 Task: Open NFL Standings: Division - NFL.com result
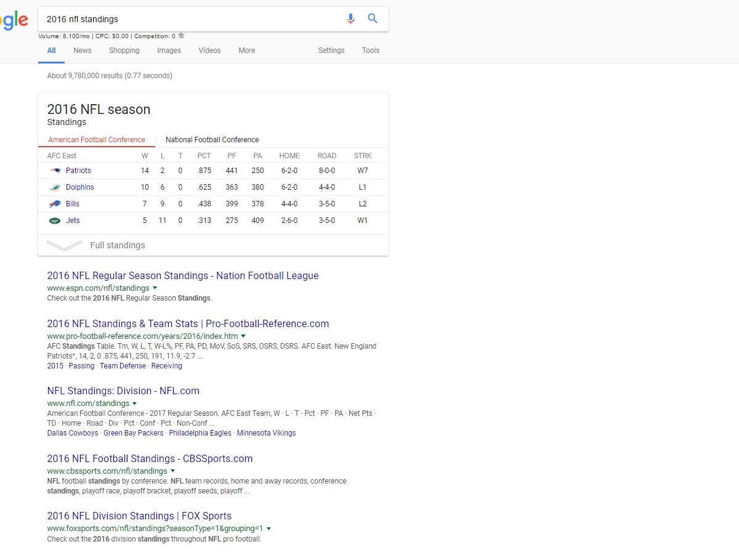tap(123, 391)
